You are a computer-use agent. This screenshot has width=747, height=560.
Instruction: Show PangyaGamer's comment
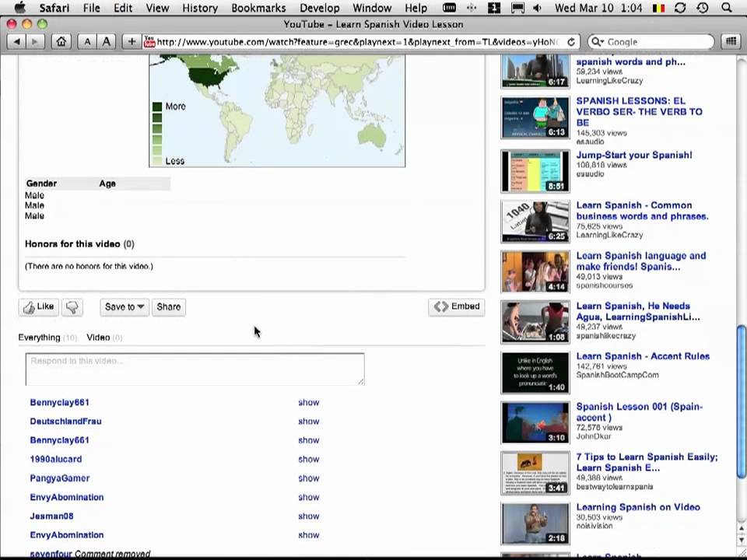(309, 478)
